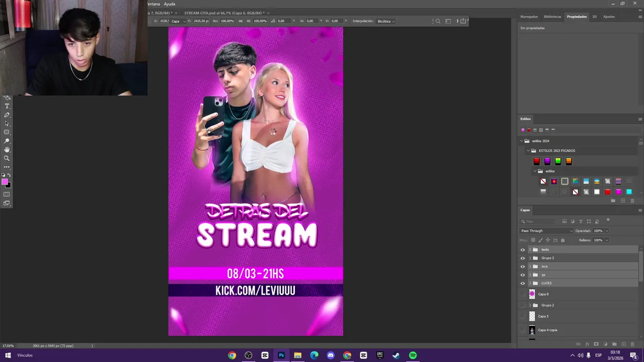Screen dimensions: 644x362
Task: Select the Rectangle shape tool
Action: [x=7, y=132]
